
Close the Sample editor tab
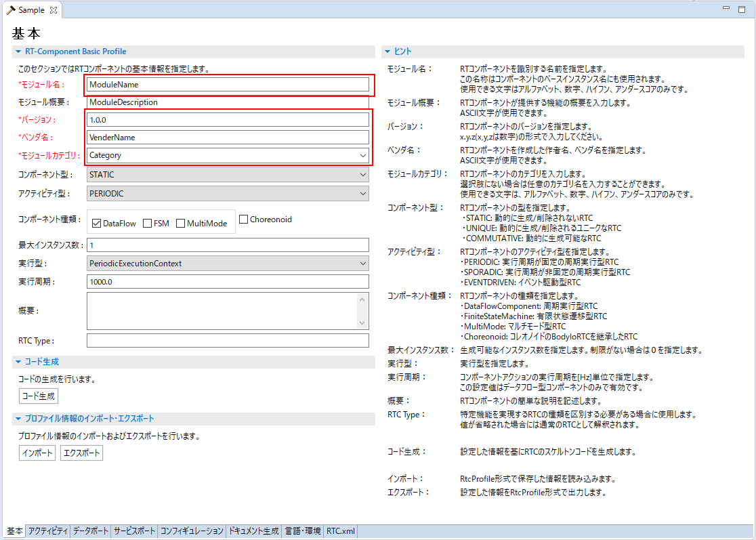(54, 10)
